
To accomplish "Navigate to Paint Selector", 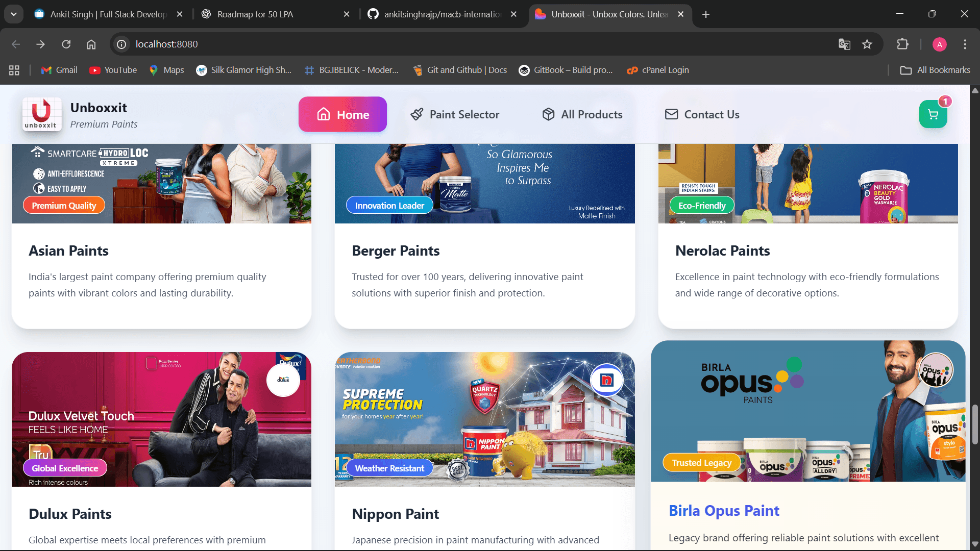I will 455,114.
